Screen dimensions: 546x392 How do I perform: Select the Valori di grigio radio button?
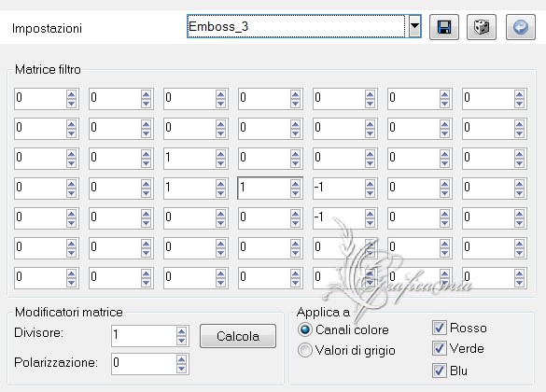coord(305,350)
